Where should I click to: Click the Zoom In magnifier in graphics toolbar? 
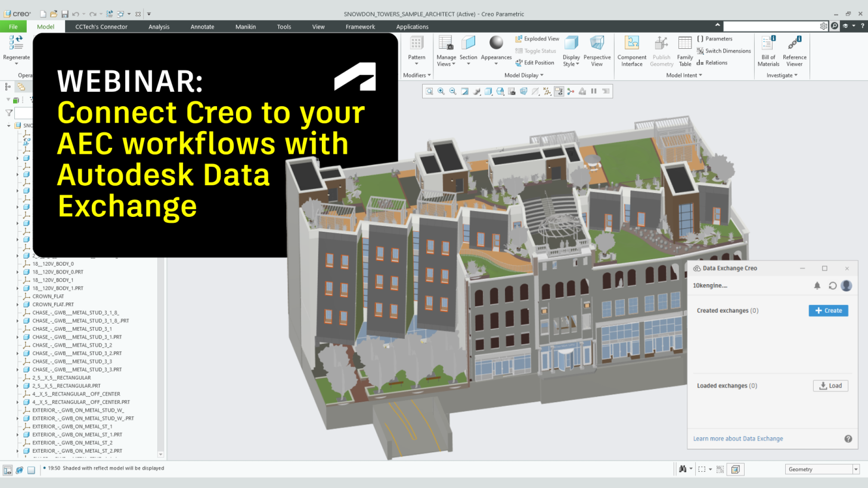441,91
